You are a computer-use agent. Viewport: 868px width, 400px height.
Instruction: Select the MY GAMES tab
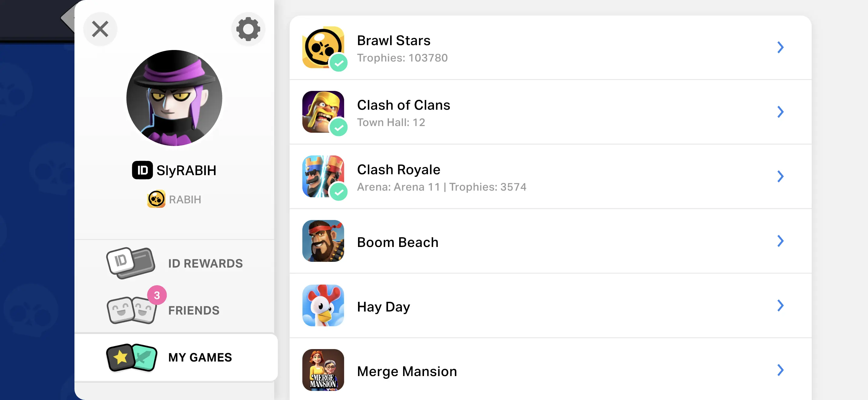click(x=176, y=357)
